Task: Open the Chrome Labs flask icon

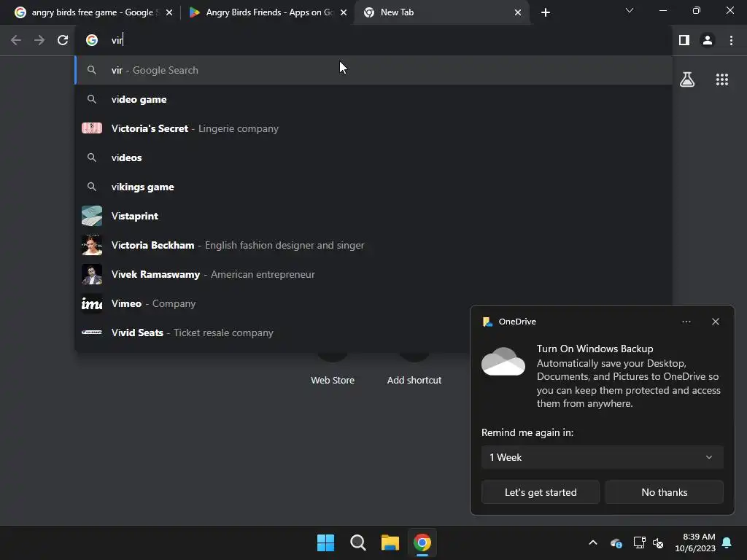Action: (687, 79)
